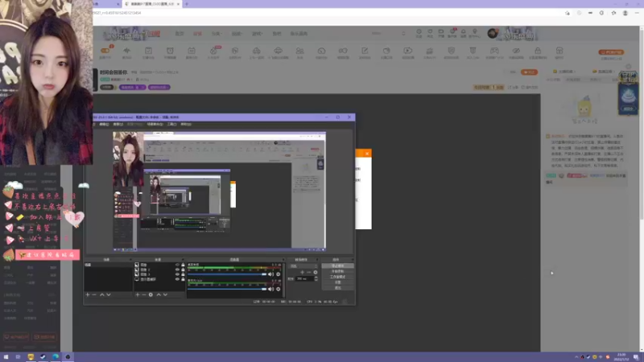
Task: Click the top button in OBS controls panel
Action: (x=337, y=266)
